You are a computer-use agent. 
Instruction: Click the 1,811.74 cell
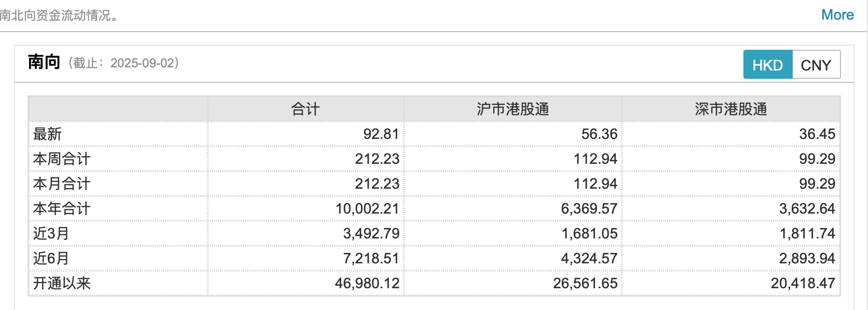tap(807, 233)
